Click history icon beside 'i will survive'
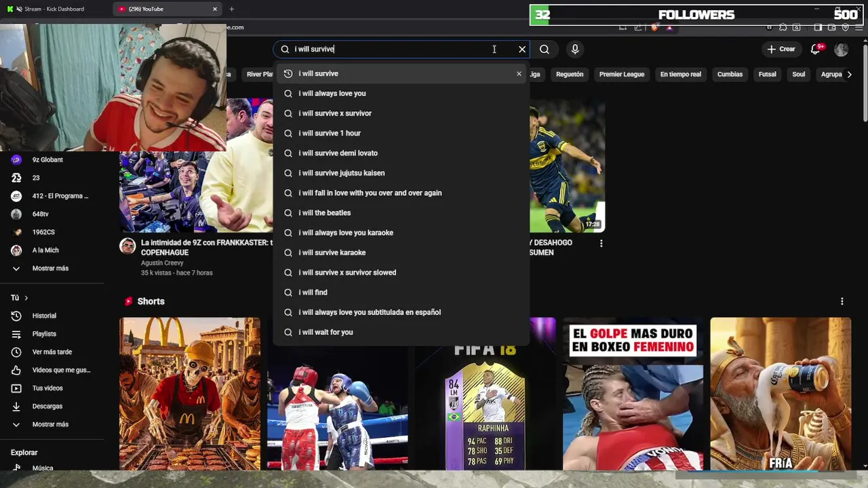The image size is (868, 488). [288, 73]
